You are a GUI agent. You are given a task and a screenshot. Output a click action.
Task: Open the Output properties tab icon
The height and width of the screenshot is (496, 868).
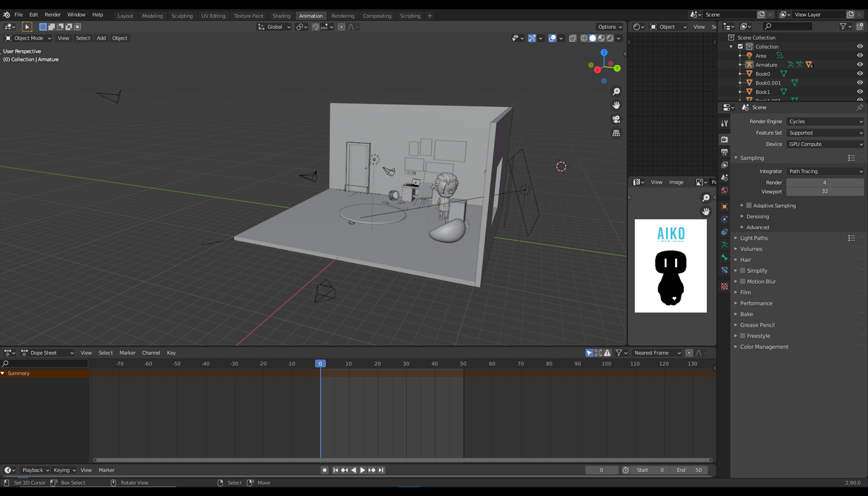coord(724,152)
